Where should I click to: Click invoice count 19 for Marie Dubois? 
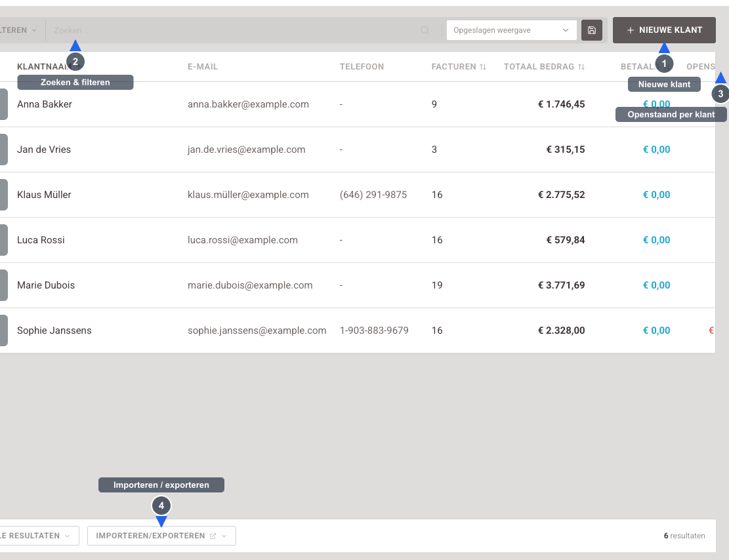coord(437,285)
